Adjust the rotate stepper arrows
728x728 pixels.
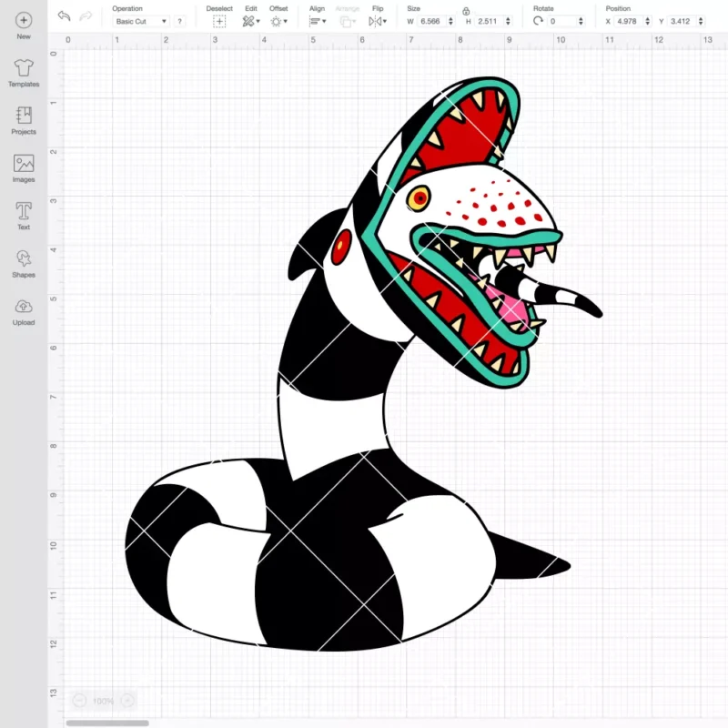click(x=581, y=21)
